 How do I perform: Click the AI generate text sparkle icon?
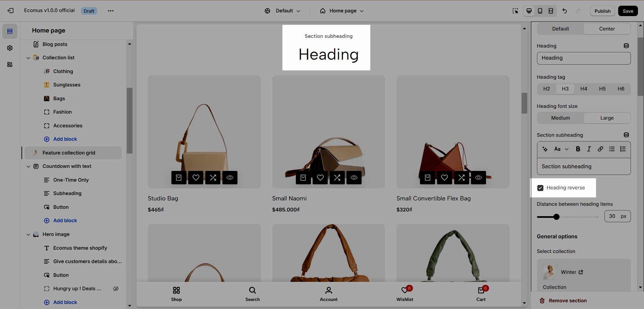tap(545, 149)
